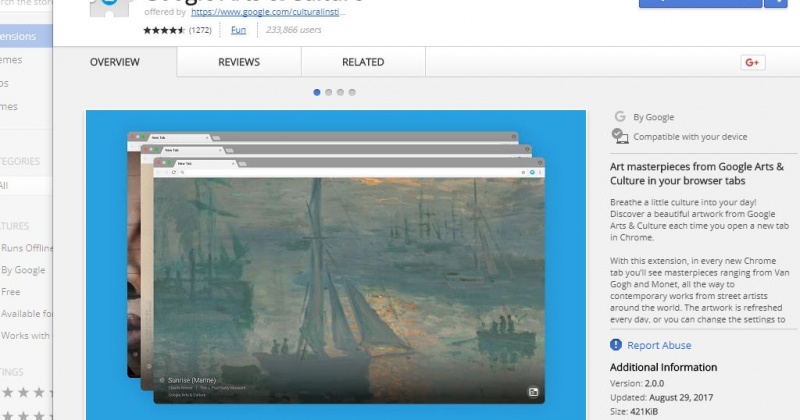Click the Art masterpieces description heading
The width and height of the screenshot is (800, 420).
697,174
